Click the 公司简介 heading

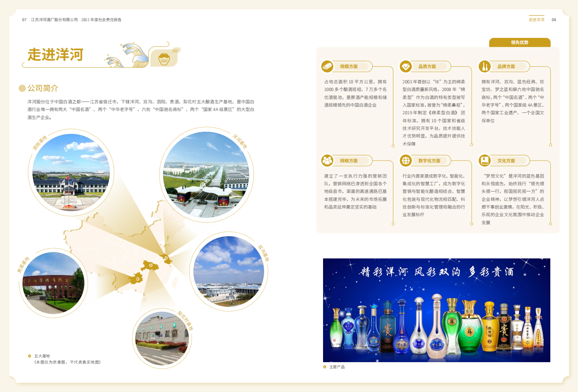coord(43,88)
